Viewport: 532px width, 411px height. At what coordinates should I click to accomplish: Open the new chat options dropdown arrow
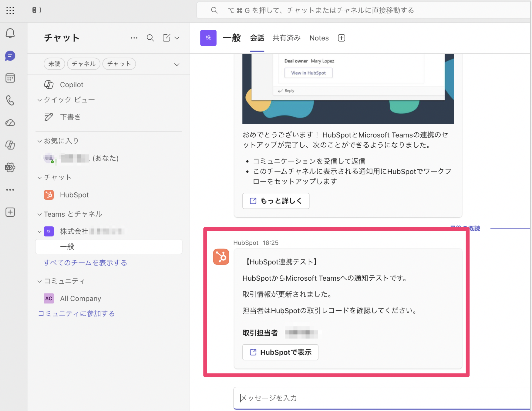click(x=177, y=38)
